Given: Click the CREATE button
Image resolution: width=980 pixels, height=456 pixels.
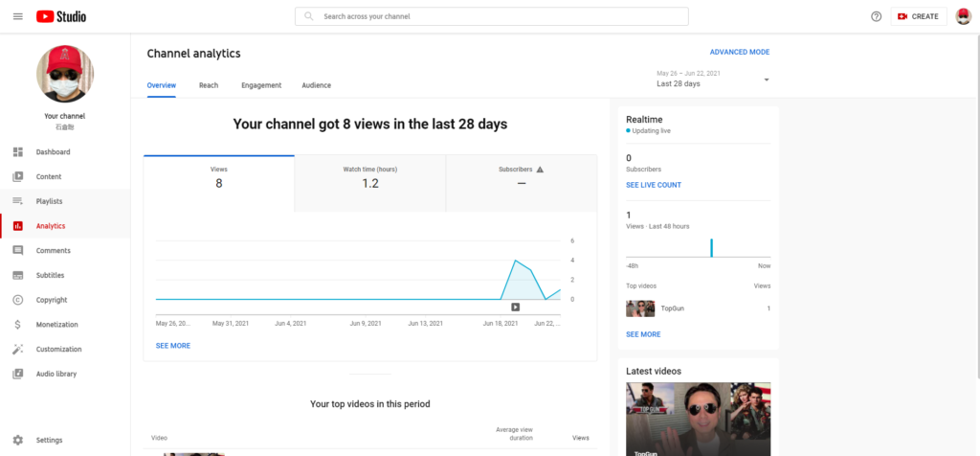Looking at the screenshot, I should pos(918,16).
